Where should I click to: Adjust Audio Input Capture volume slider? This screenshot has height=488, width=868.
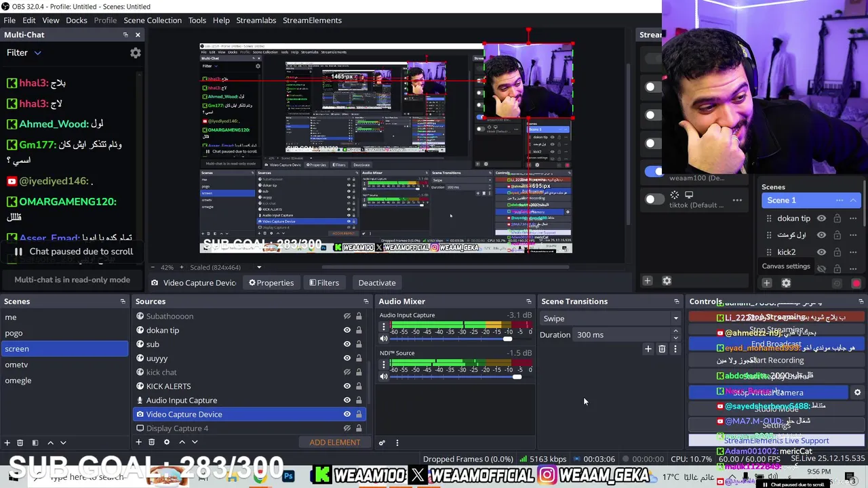pyautogui.click(x=508, y=339)
